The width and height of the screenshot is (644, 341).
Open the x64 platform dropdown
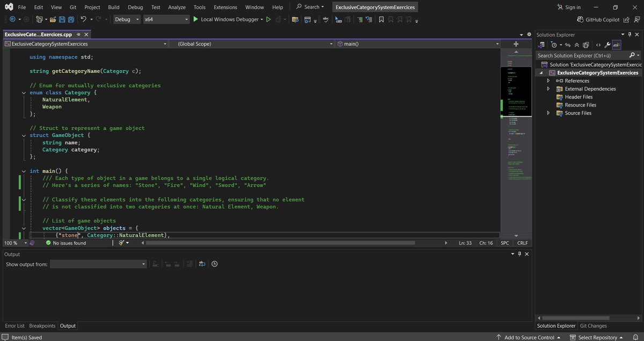166,19
